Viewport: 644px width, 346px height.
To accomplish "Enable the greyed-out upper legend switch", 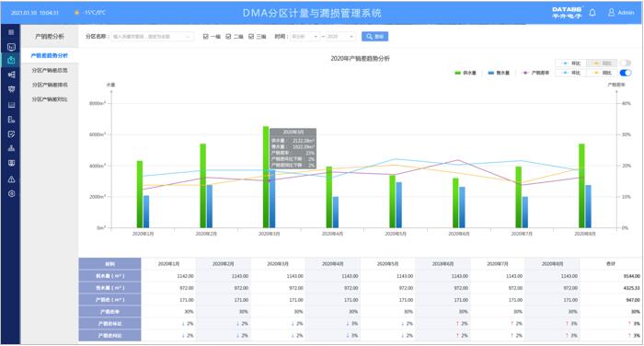I will [x=625, y=63].
